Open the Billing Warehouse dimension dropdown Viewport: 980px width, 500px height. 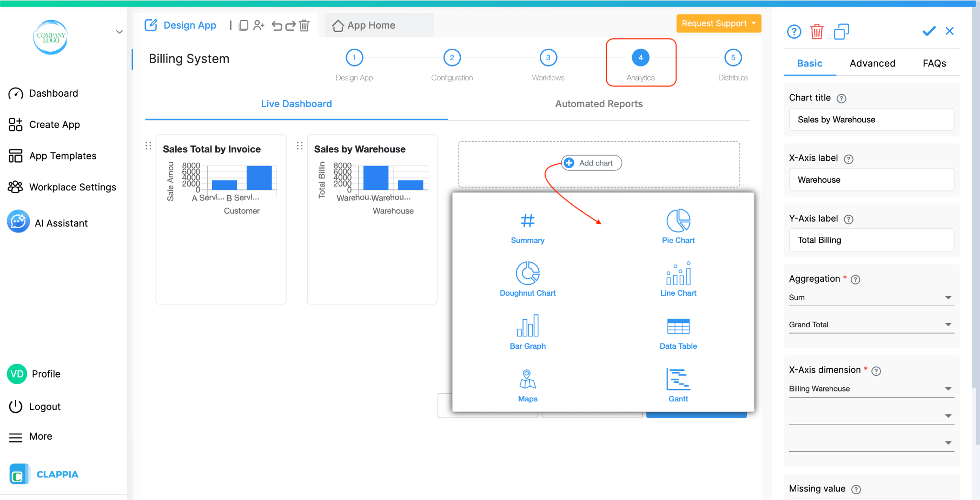click(x=870, y=389)
